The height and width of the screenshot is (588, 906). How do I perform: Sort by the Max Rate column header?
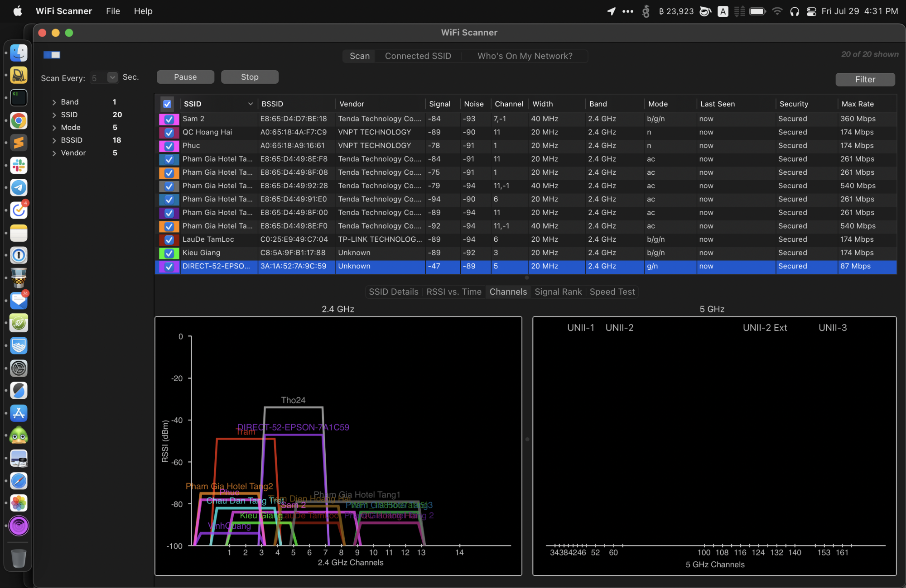pyautogui.click(x=867, y=104)
